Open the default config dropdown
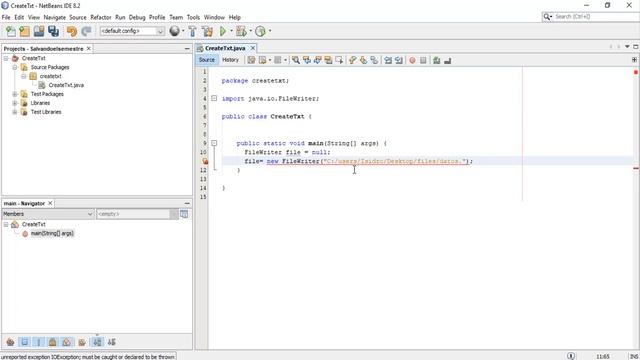This screenshot has width=640, height=360. click(x=132, y=31)
